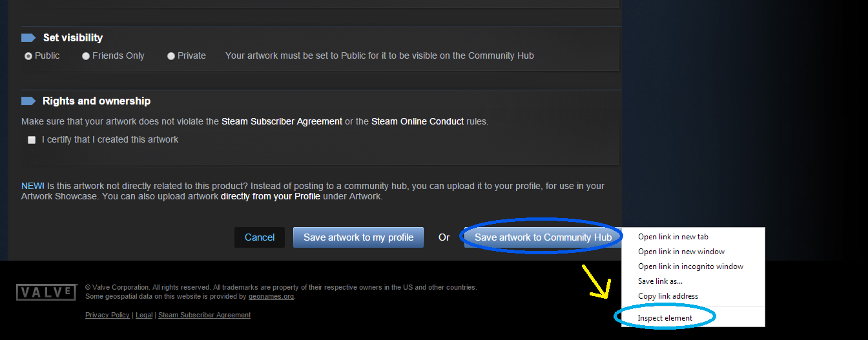Select Friends Only visibility

[86, 56]
